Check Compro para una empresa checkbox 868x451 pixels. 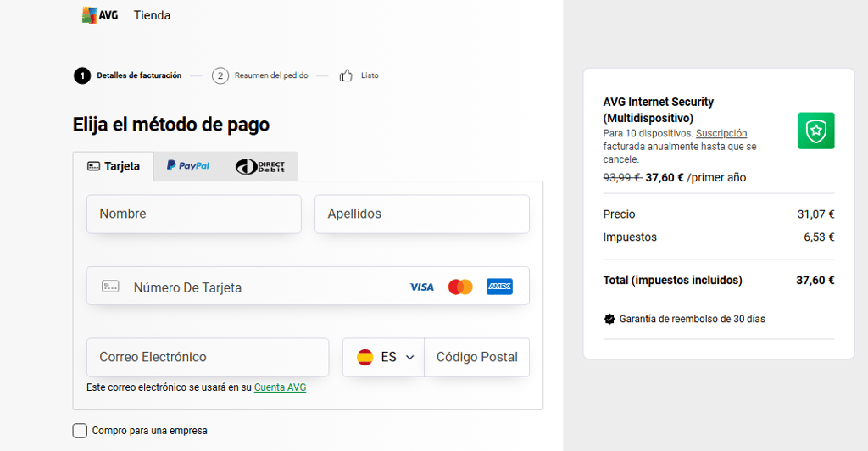point(80,431)
